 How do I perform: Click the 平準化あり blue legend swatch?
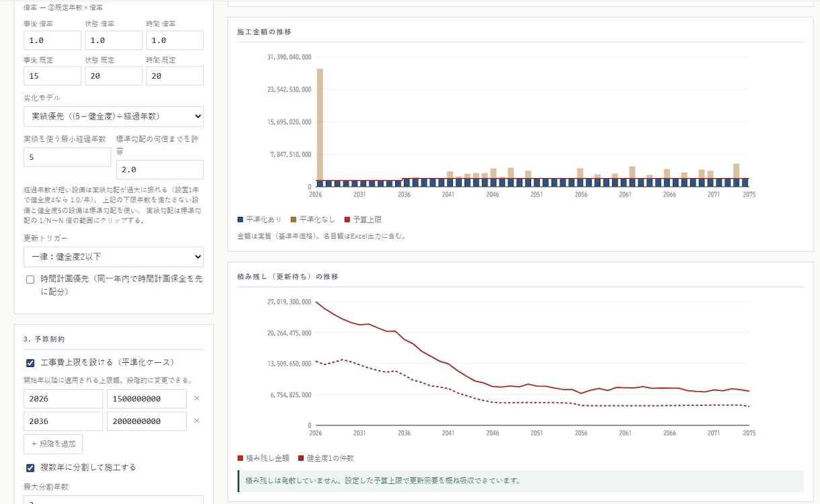pos(241,220)
